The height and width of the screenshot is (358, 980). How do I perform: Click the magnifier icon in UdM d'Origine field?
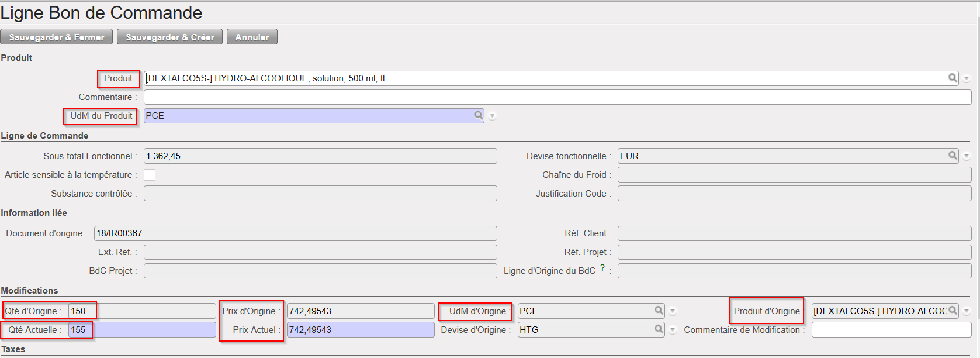coord(659,311)
